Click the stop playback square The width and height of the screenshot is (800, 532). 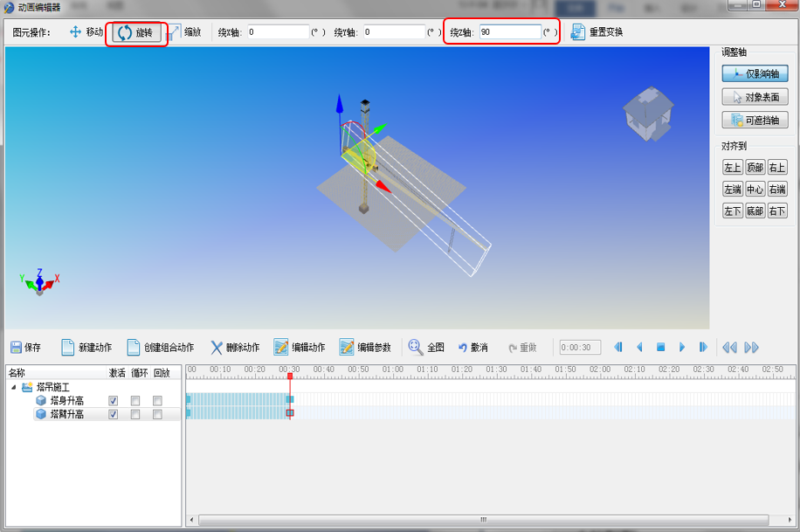661,347
